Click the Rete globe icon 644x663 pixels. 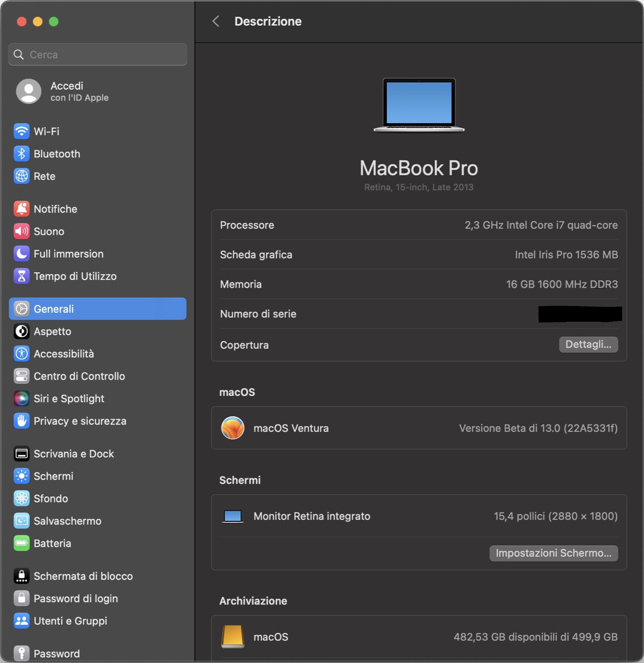click(x=22, y=176)
